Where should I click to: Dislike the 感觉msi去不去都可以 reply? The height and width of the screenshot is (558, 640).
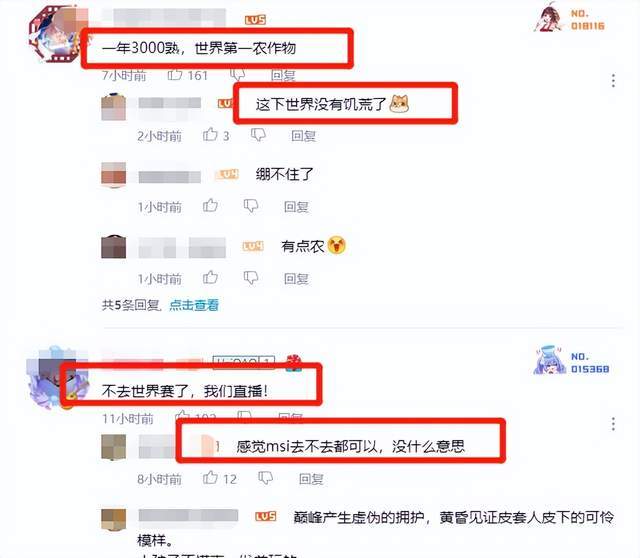266,478
